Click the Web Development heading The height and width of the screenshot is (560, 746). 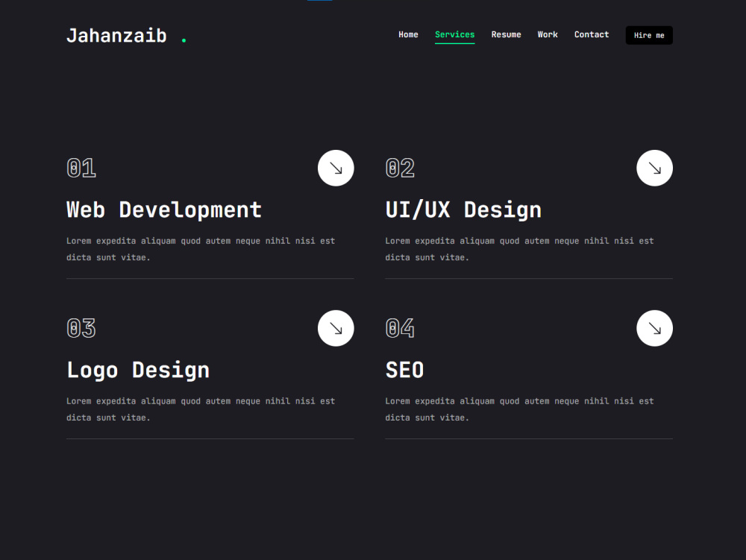[x=164, y=210]
